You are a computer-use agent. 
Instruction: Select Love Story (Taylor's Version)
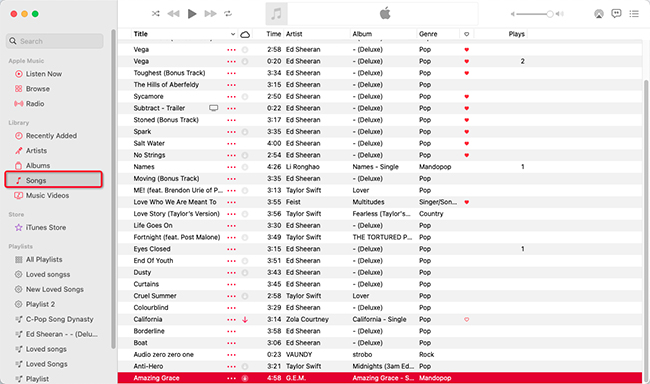[x=176, y=214]
